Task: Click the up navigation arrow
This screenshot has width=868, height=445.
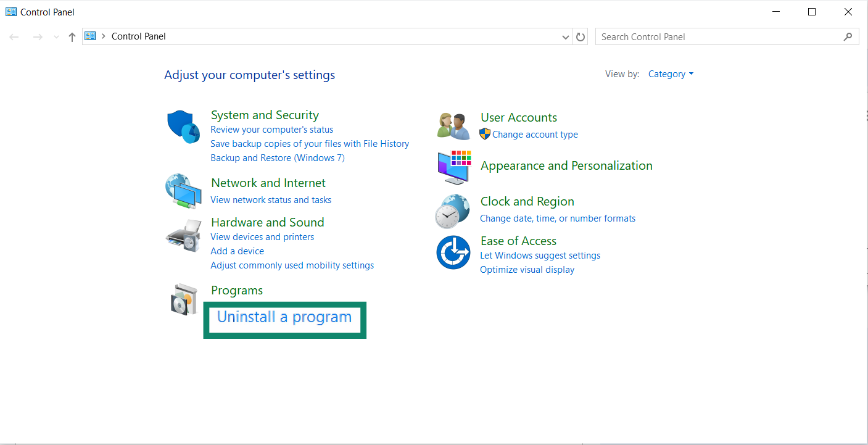Action: pos(72,36)
